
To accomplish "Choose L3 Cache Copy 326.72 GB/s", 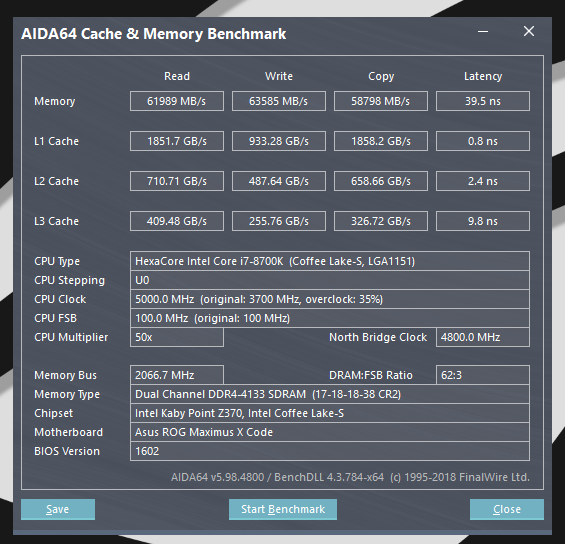I will pyautogui.click(x=381, y=221).
